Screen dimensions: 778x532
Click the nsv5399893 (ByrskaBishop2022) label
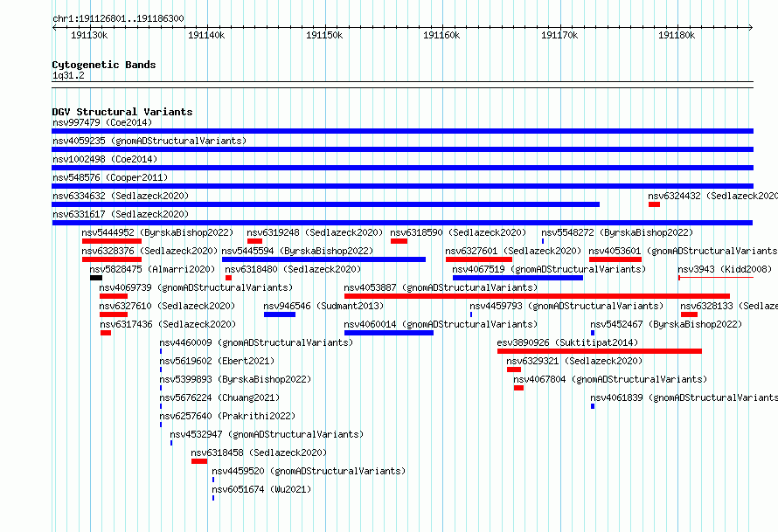tap(235, 379)
